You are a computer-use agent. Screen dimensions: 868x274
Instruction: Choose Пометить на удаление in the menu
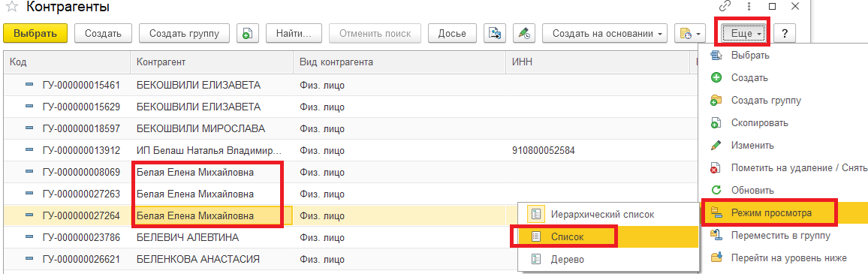tap(783, 167)
